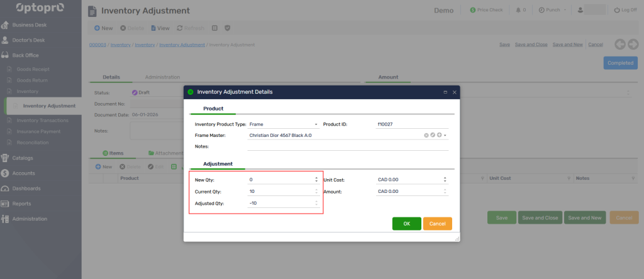Image resolution: width=644 pixels, height=279 pixels.
Task: Click the Notes field in the dialog
Action: coord(347,146)
